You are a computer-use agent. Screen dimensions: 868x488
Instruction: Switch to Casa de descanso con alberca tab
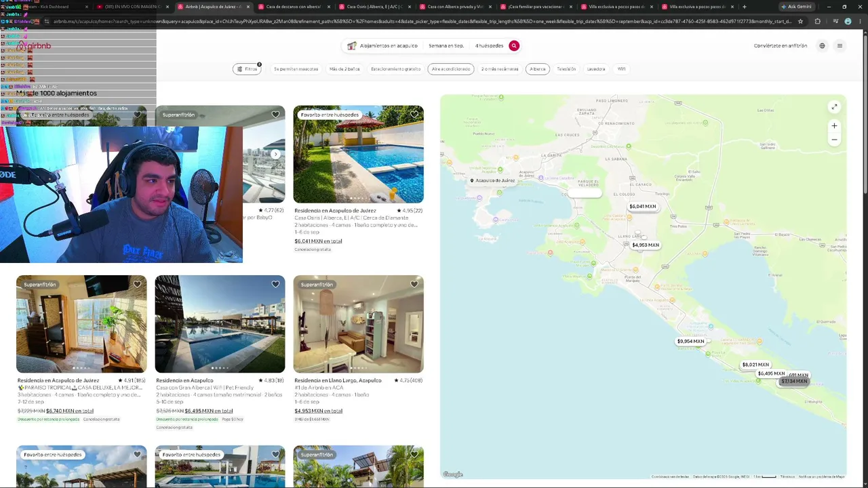[292, 7]
